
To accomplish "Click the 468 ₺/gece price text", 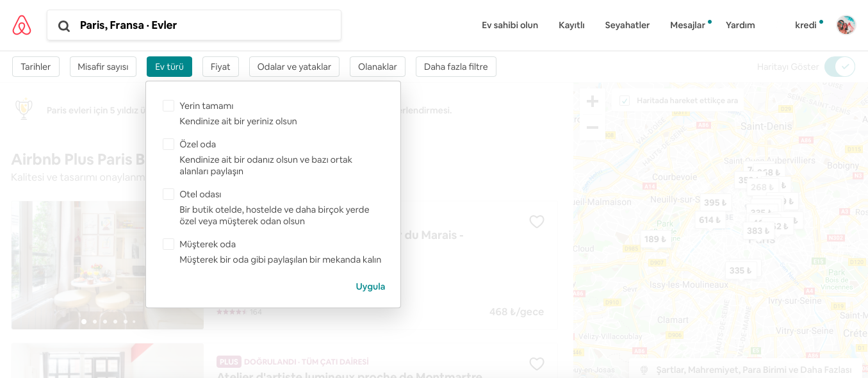I will click(516, 312).
